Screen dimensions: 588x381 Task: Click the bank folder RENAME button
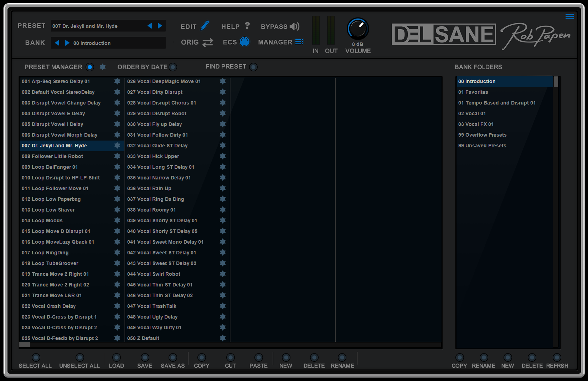pos(484,357)
